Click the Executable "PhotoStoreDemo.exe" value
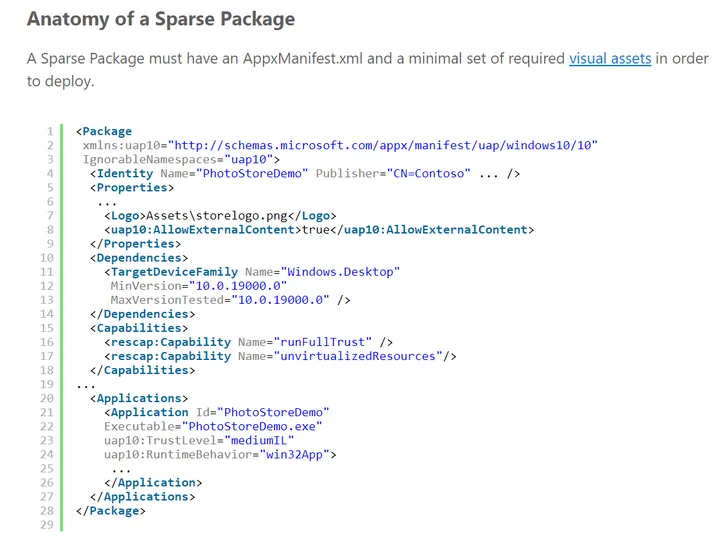Viewport: 720px width, 540px height. (251, 425)
